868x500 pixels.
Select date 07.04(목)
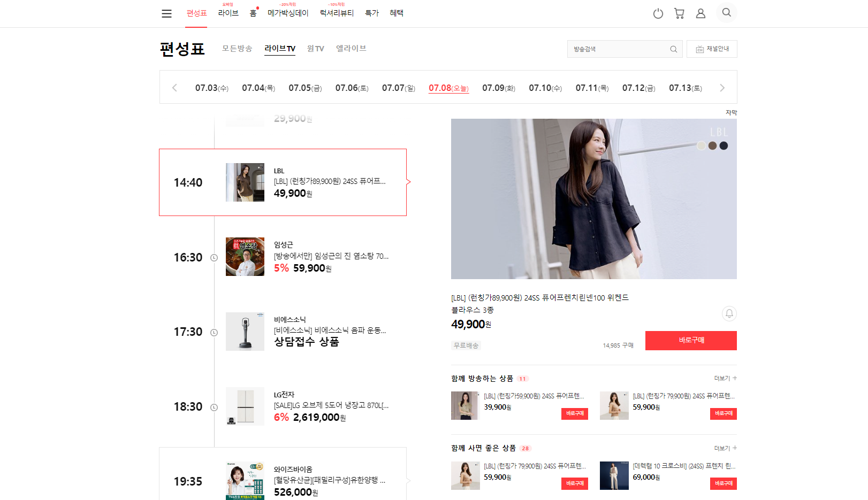[258, 88]
